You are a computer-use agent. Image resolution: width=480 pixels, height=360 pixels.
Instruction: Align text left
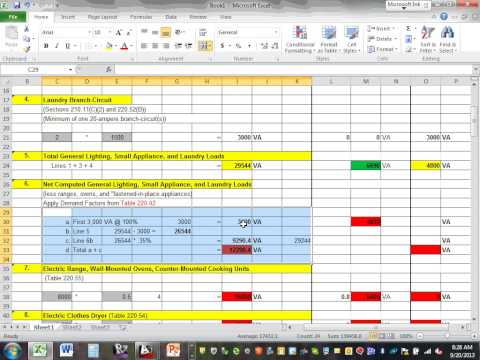point(144,46)
